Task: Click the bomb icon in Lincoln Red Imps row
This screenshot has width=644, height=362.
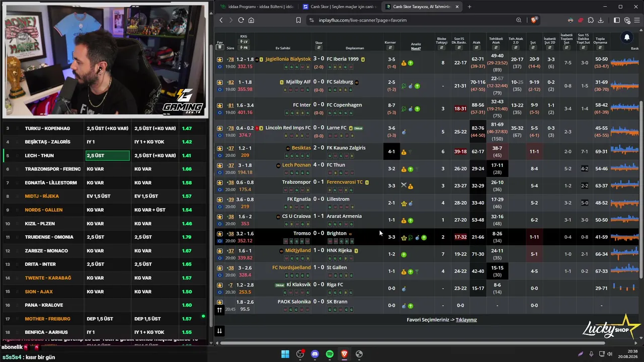Action: point(404,132)
